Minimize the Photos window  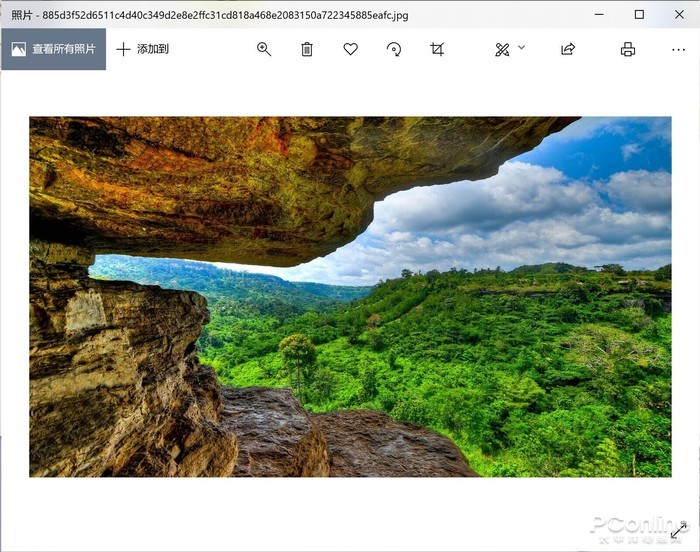click(x=599, y=14)
